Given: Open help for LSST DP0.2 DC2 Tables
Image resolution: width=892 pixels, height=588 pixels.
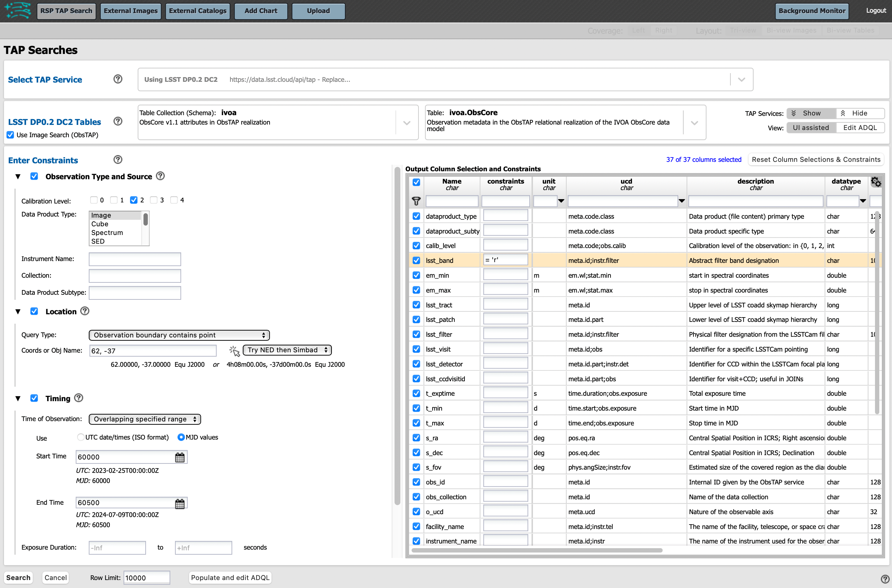Looking at the screenshot, I should pos(118,121).
